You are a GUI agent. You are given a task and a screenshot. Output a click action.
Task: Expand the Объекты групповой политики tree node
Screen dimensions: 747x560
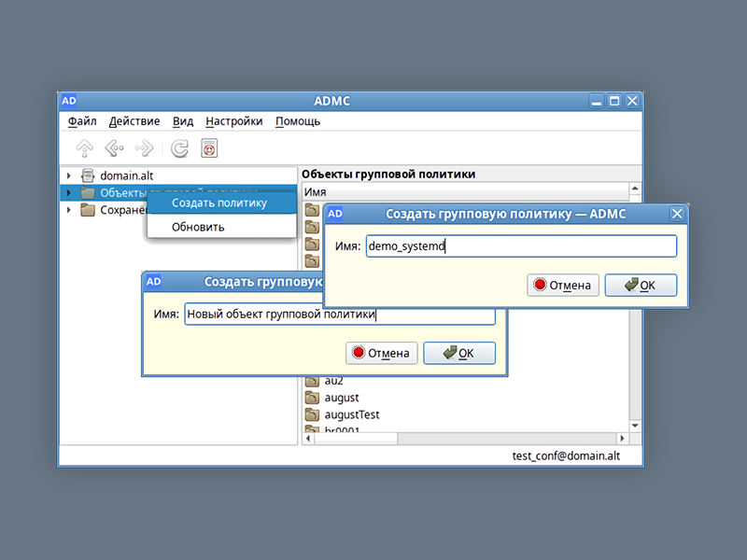point(68,193)
